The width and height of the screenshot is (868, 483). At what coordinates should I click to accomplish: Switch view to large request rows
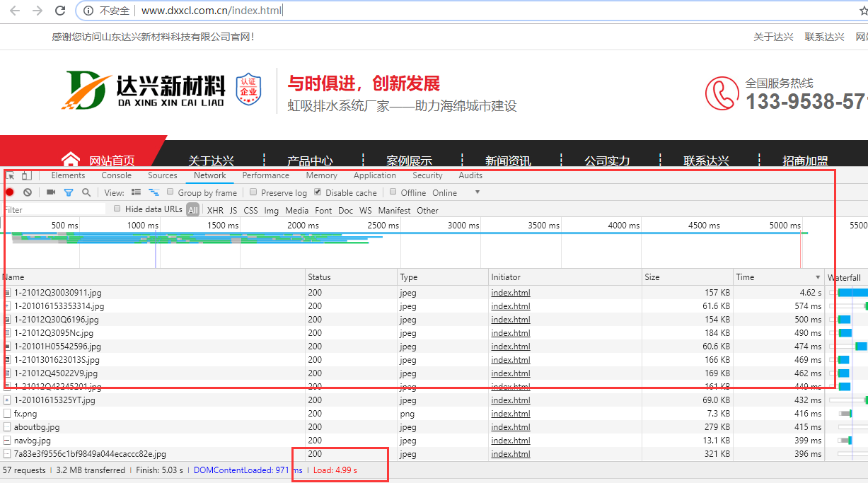136,192
